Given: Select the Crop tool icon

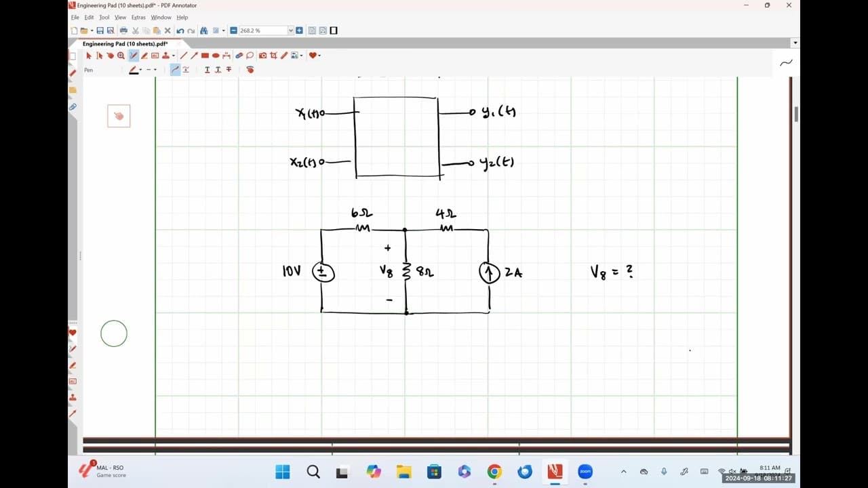Looking at the screenshot, I should point(273,56).
